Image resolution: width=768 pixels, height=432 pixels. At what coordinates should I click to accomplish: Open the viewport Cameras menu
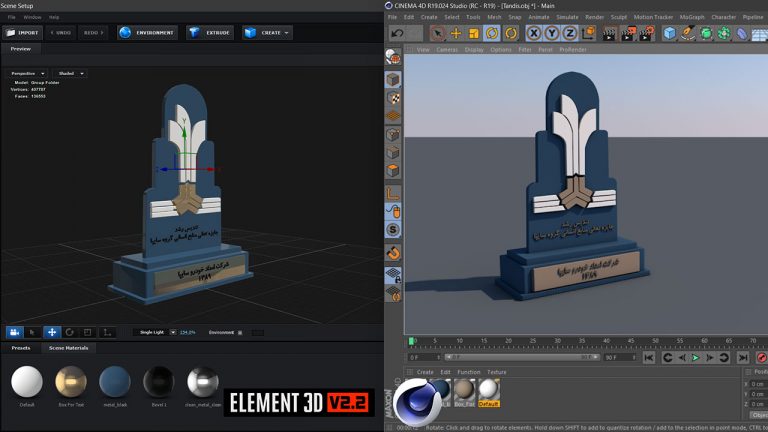pyautogui.click(x=447, y=50)
